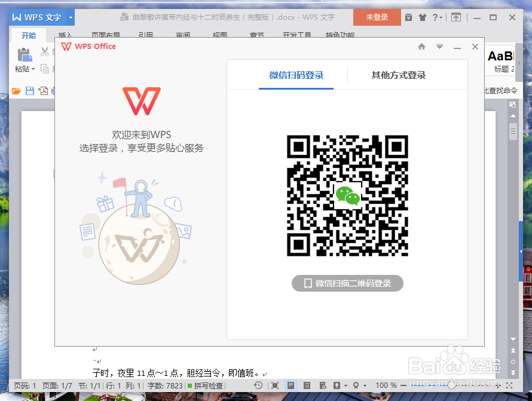Switch to 微信扫码登录 tab
The width and height of the screenshot is (532, 401).
click(296, 75)
